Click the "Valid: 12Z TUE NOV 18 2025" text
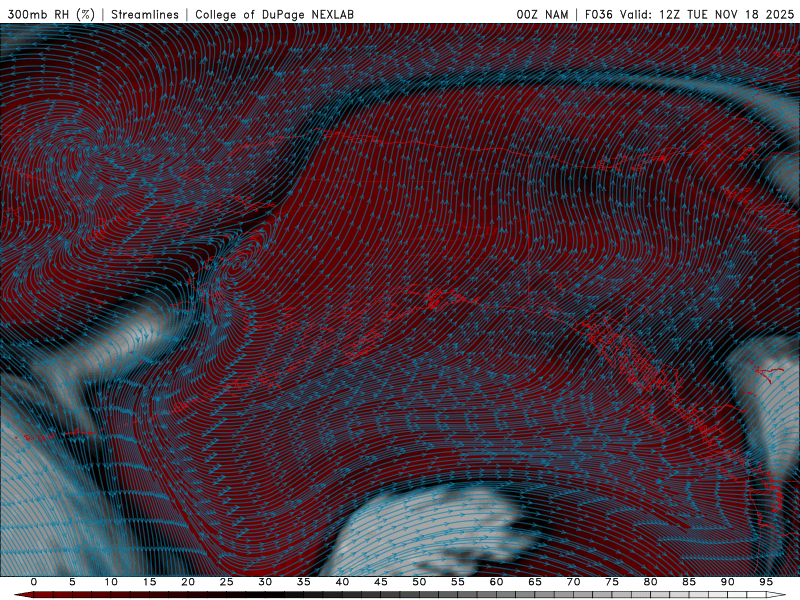800x600 pixels. (707, 14)
